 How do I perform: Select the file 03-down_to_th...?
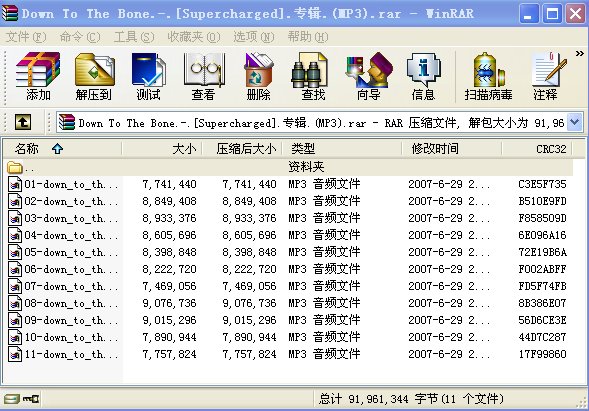click(x=289, y=218)
